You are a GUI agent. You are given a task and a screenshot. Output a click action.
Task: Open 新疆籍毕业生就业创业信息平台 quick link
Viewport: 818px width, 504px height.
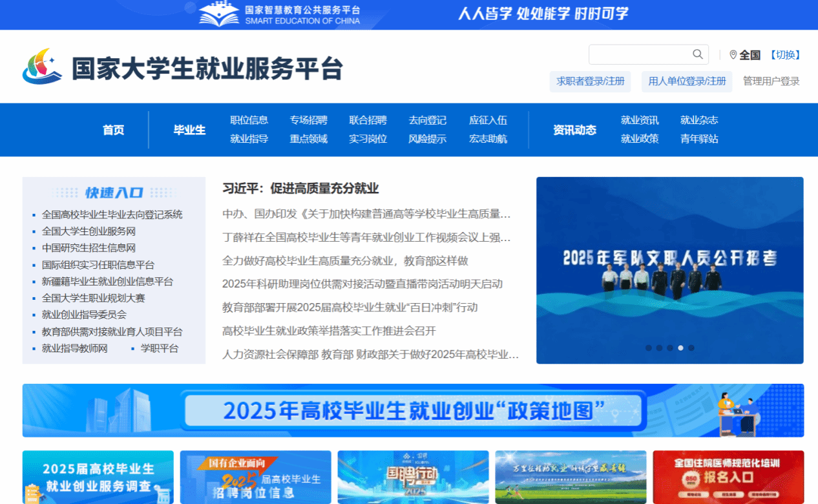108,282
